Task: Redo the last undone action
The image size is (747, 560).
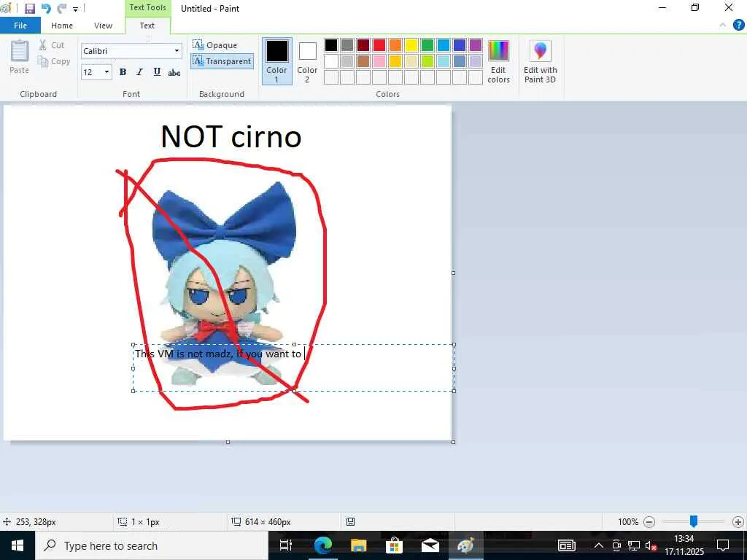Action: click(x=61, y=8)
